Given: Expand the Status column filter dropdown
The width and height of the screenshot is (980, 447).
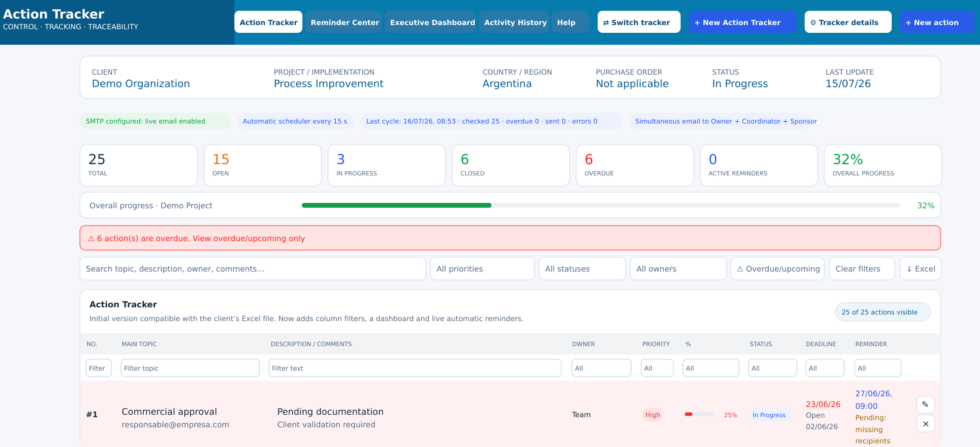Looking at the screenshot, I should [772, 368].
